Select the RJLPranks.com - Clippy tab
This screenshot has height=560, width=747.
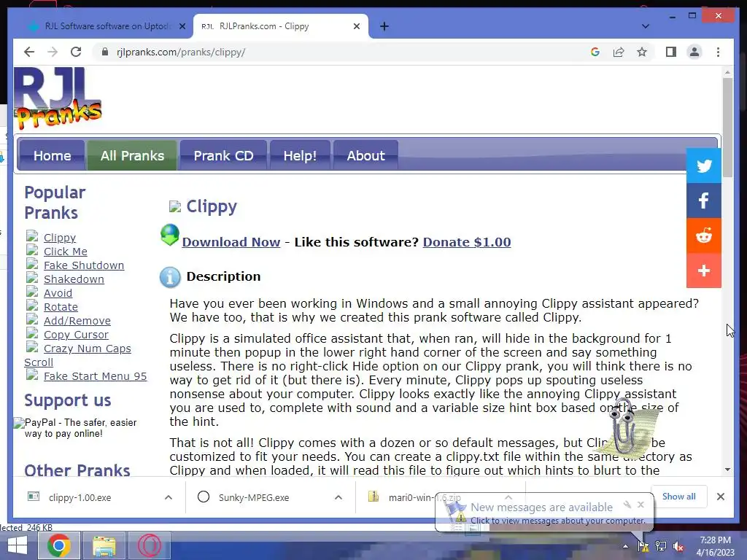pyautogui.click(x=281, y=26)
